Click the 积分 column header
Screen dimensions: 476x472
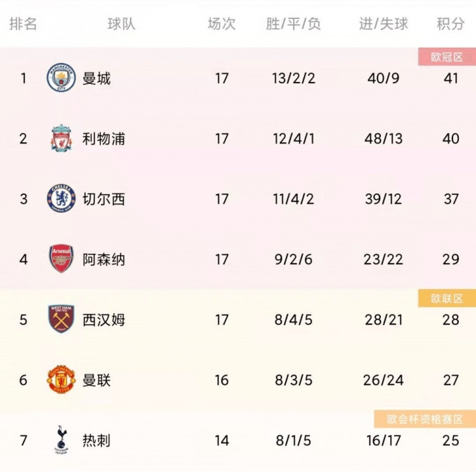[451, 24]
